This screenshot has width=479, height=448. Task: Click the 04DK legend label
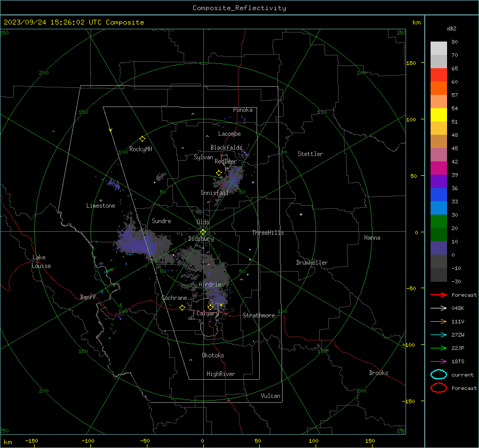click(458, 308)
